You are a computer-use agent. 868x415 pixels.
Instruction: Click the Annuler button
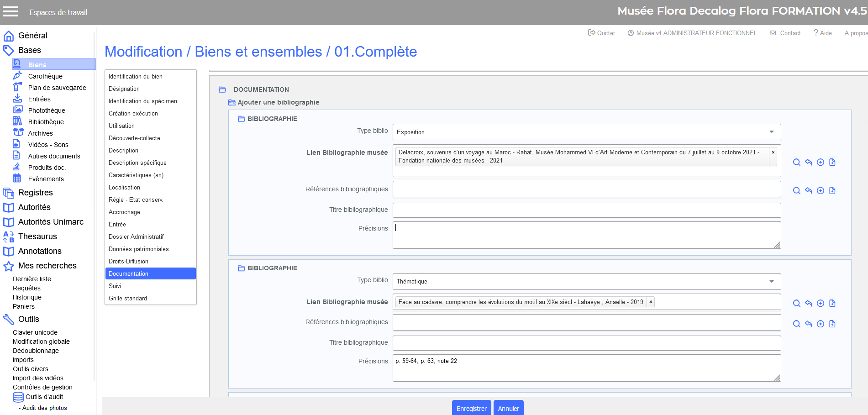coord(508,408)
